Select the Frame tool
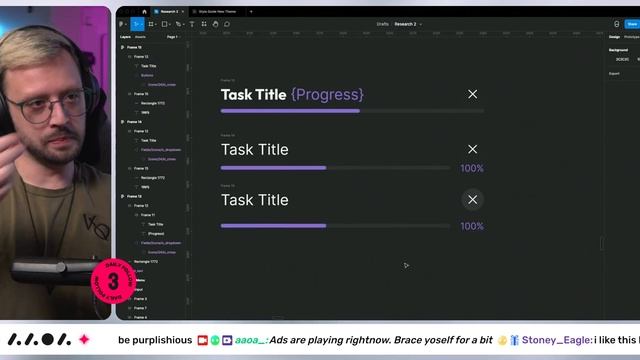Screen dimensions: 640x360 151,24
